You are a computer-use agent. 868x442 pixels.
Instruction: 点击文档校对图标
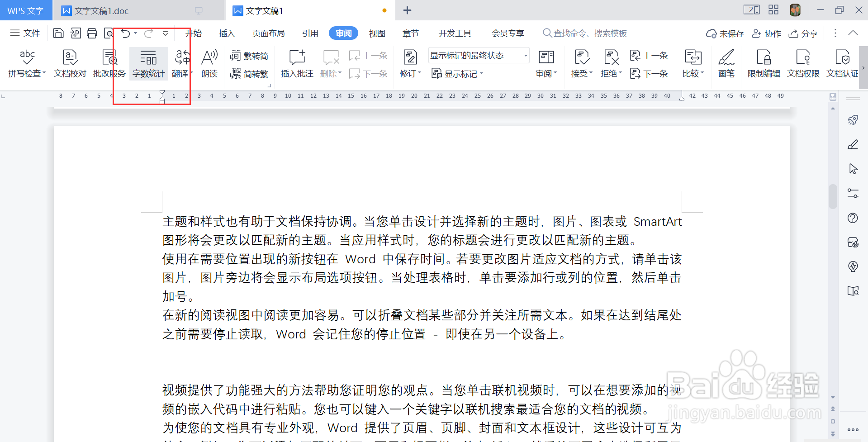(x=69, y=63)
